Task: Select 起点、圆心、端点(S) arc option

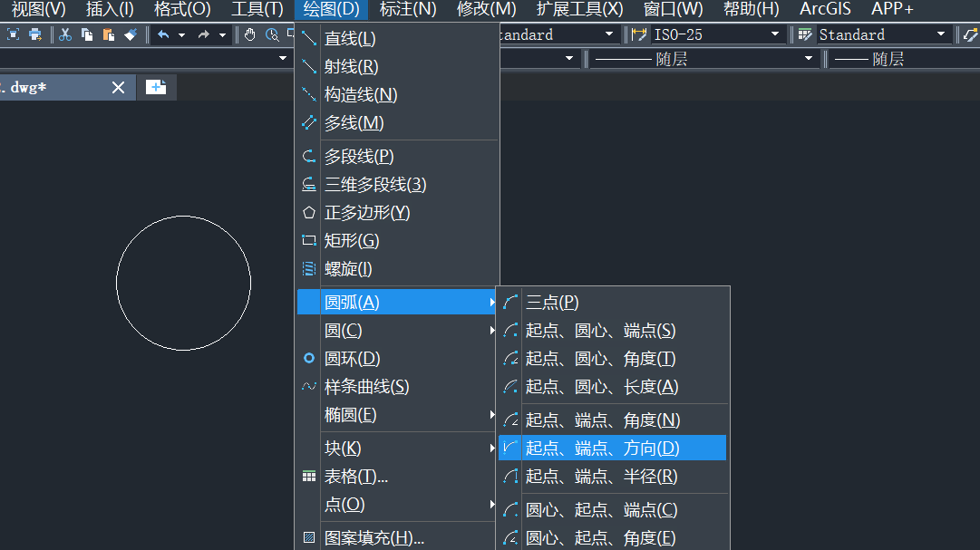Action: [613, 331]
